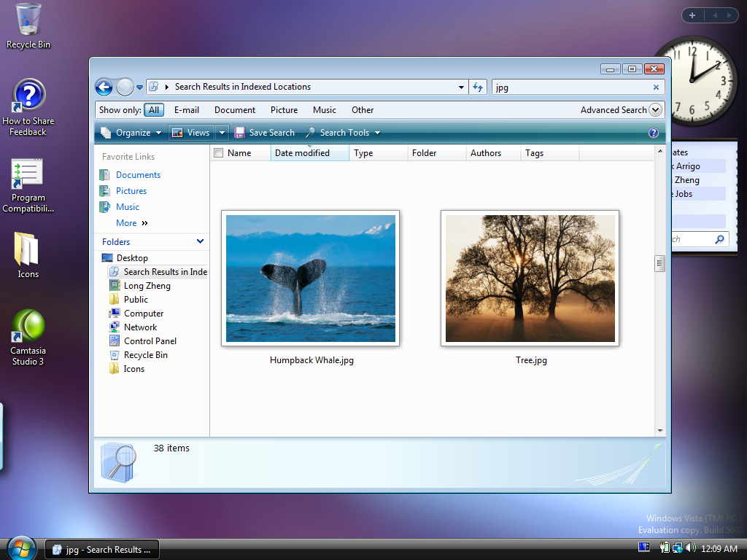Open the Search Tools dropdown
Screen dimensions: 747x560
click(343, 133)
